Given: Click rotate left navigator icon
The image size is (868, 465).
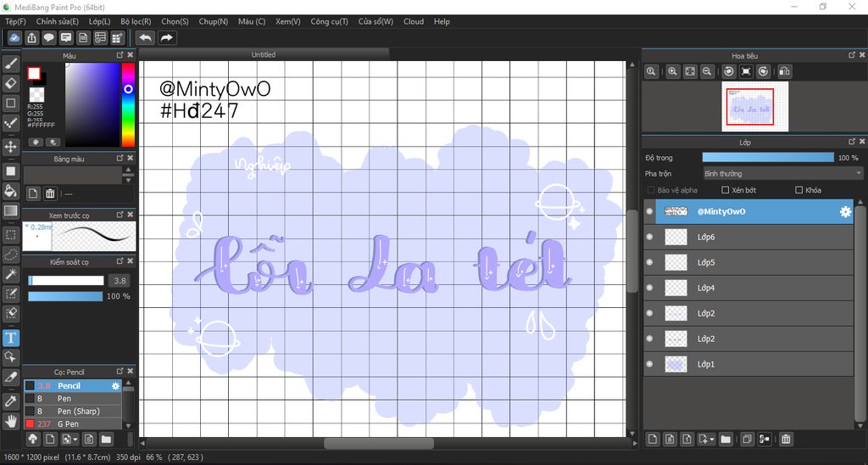Looking at the screenshot, I should pos(729,71).
